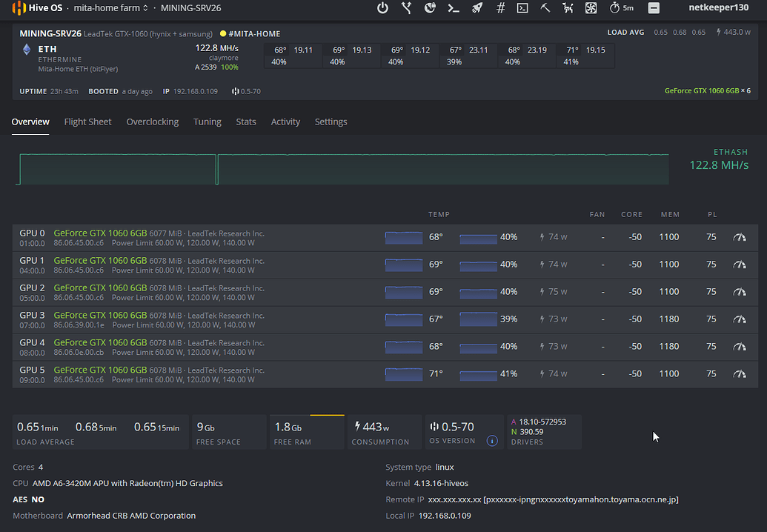The image size is (767, 532).
Task: Click the fan control icon in toolbar
Action: tap(591, 8)
